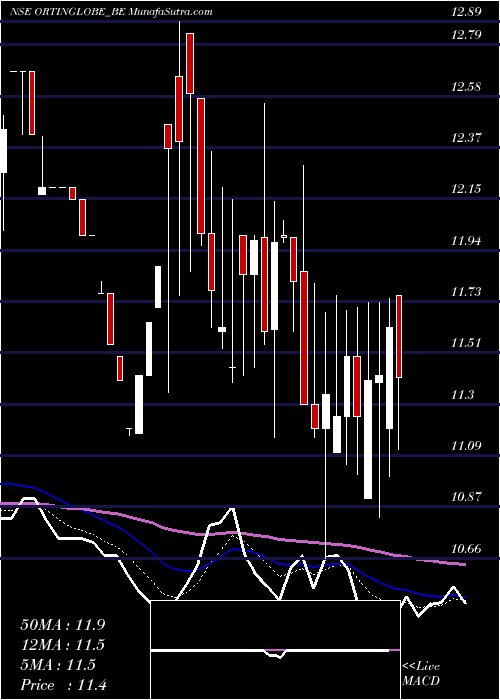This screenshot has width=500, height=700.
Task: Click the 11.51 price axis label
Action: click(x=466, y=344)
